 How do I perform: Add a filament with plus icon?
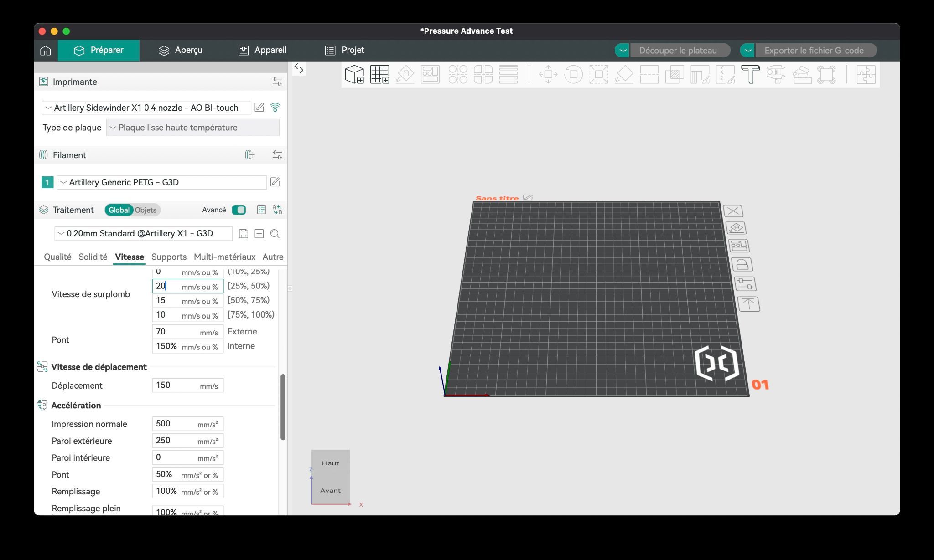tap(249, 155)
